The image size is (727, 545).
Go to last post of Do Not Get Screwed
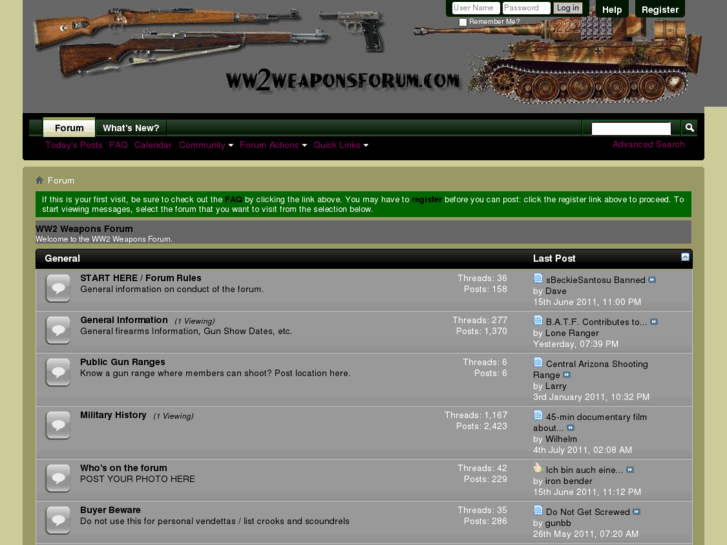click(x=637, y=512)
